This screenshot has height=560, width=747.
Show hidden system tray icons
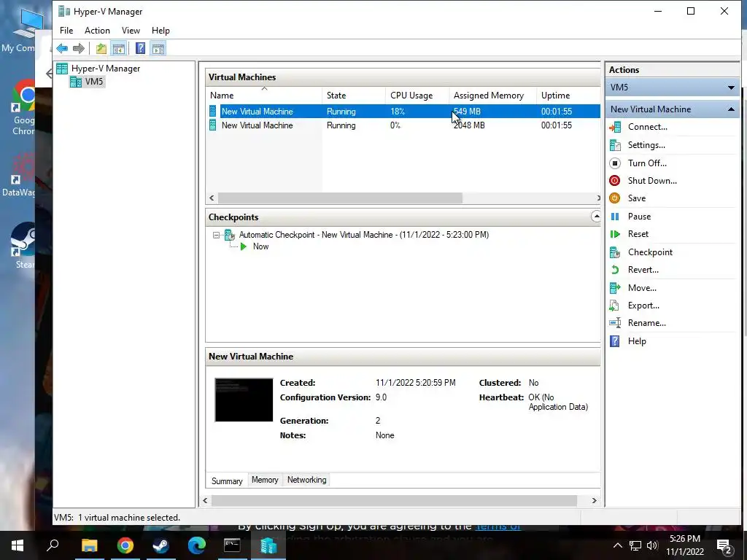[x=617, y=545]
